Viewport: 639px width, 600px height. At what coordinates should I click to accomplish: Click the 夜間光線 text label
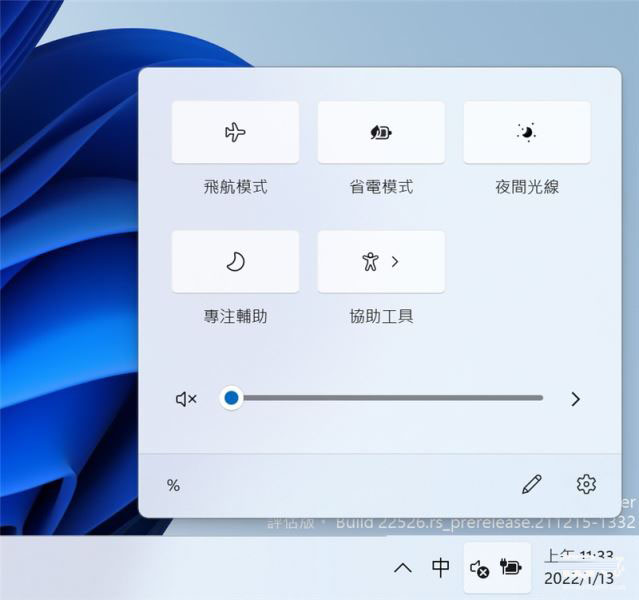coord(526,187)
